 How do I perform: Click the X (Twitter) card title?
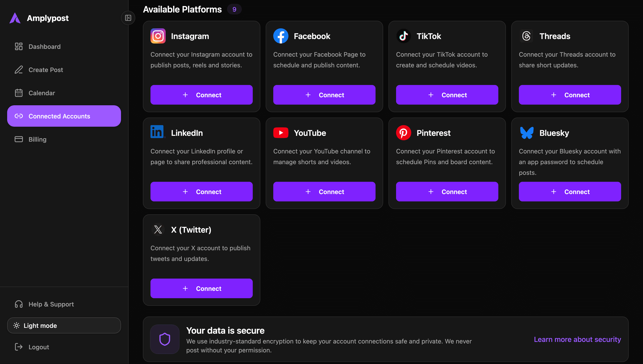click(191, 230)
